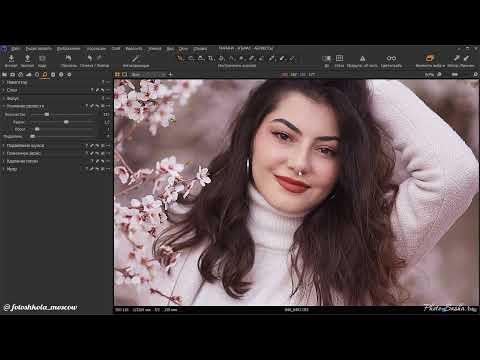This screenshot has width=480, height=360.
Task: Expand the Подавление шума panel
Action: coord(4,146)
